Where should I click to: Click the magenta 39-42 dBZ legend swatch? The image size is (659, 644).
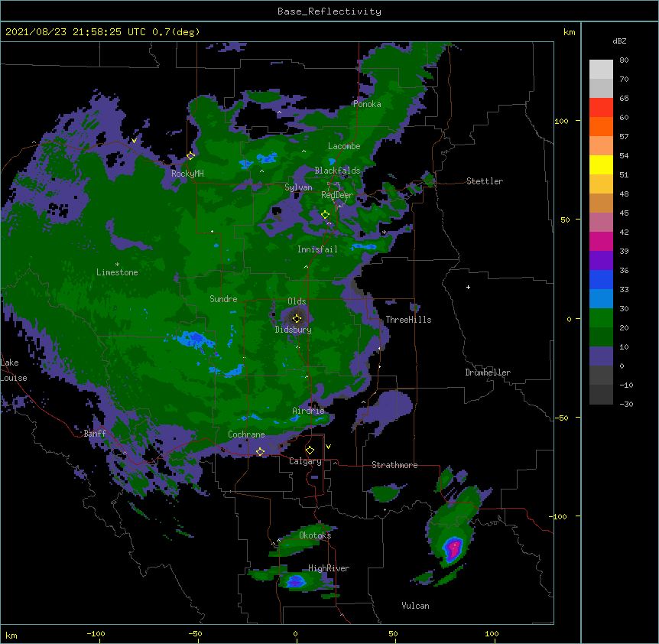(601, 241)
